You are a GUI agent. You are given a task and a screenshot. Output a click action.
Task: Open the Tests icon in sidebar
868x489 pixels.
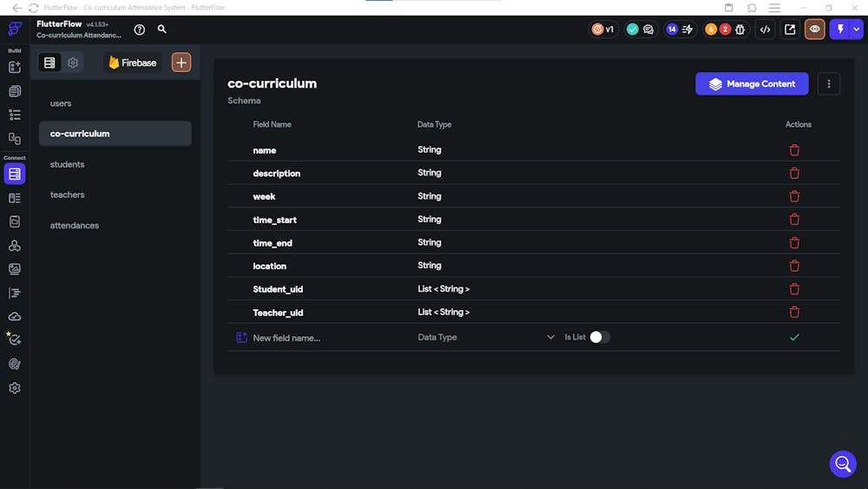[15, 340]
